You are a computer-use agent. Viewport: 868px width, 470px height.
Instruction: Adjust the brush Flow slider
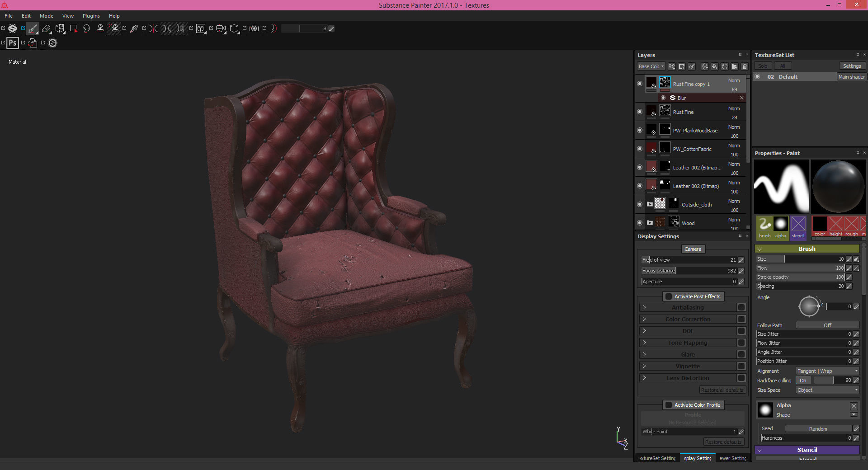[x=801, y=268]
